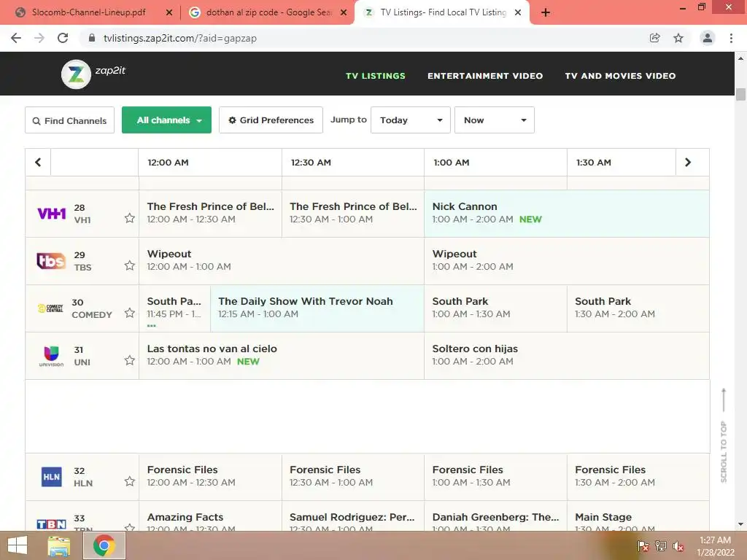Favorite the TBS channel star
747x560 pixels.
(130, 265)
